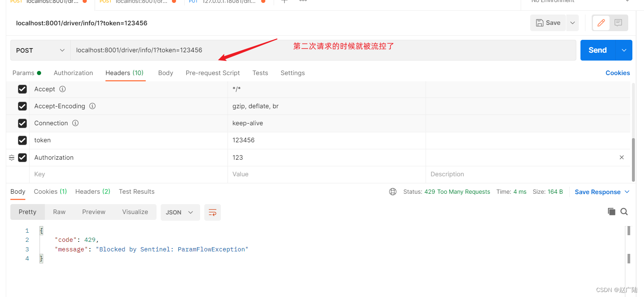Delete the Authorization header row

tap(622, 157)
